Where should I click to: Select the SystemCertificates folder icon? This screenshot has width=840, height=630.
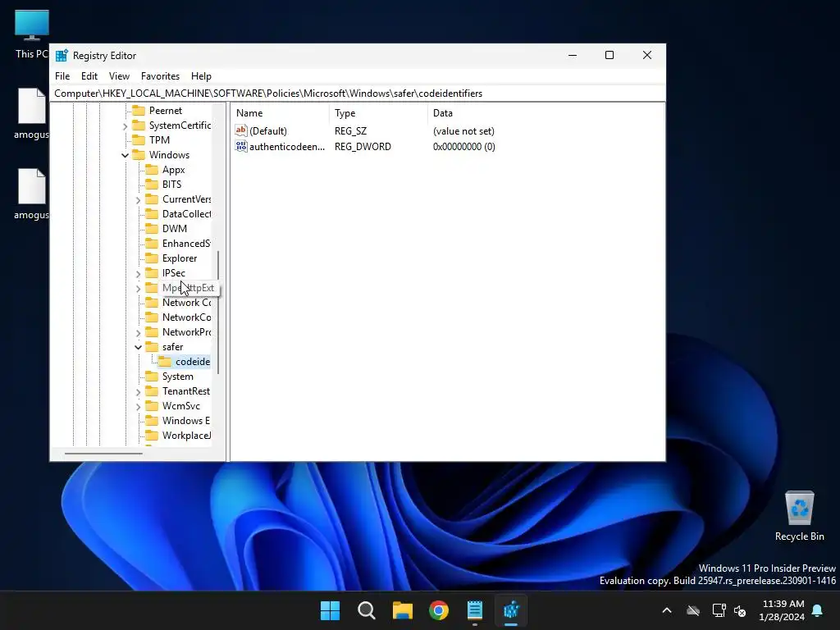tap(139, 126)
